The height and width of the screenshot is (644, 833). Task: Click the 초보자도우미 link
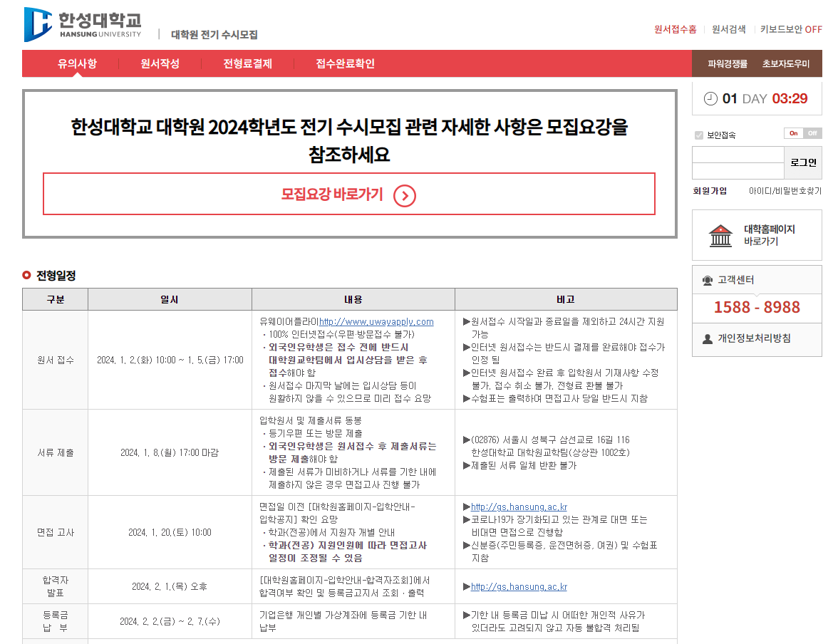click(x=785, y=63)
